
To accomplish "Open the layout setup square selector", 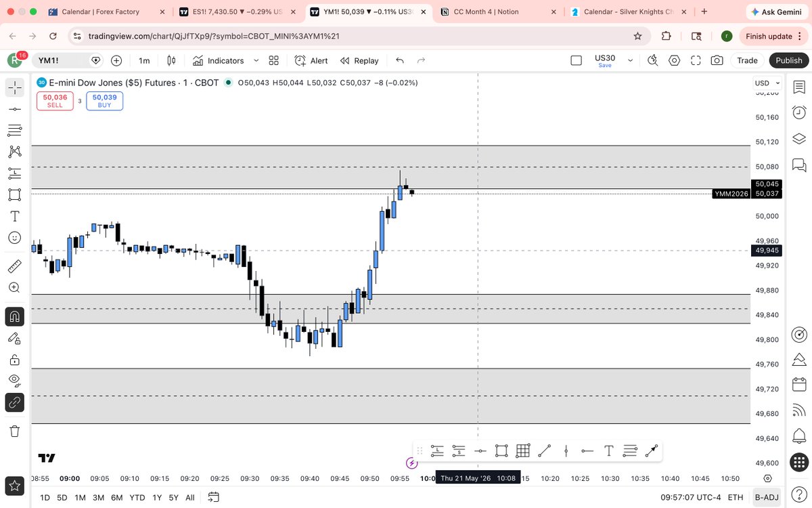I will (x=576, y=60).
